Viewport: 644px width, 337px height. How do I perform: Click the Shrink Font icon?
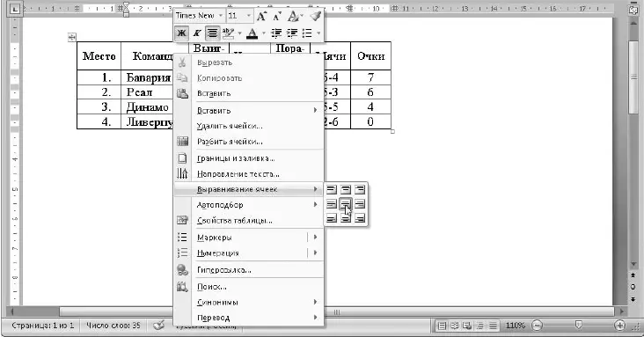coord(277,16)
